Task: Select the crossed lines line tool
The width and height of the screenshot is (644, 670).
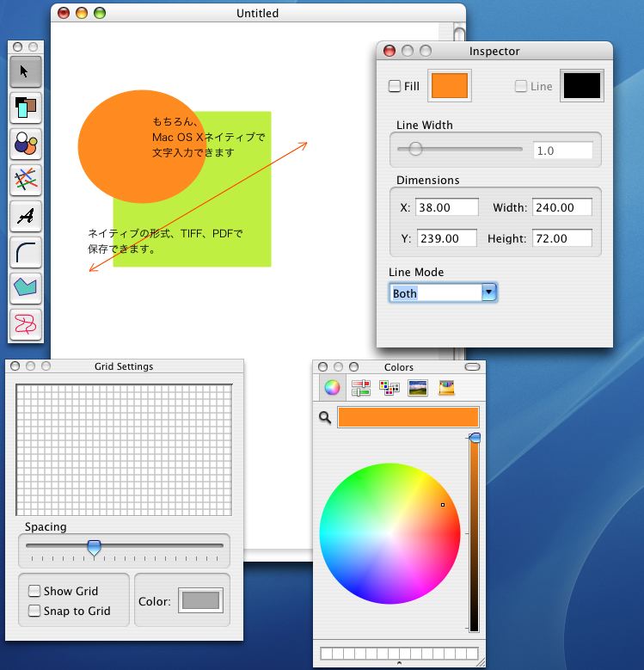Action: tap(26, 180)
